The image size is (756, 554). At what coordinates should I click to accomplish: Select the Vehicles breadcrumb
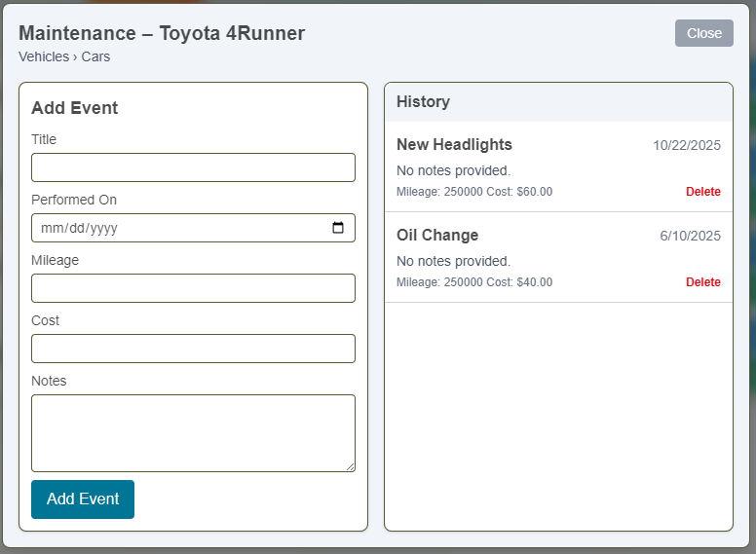pos(44,56)
